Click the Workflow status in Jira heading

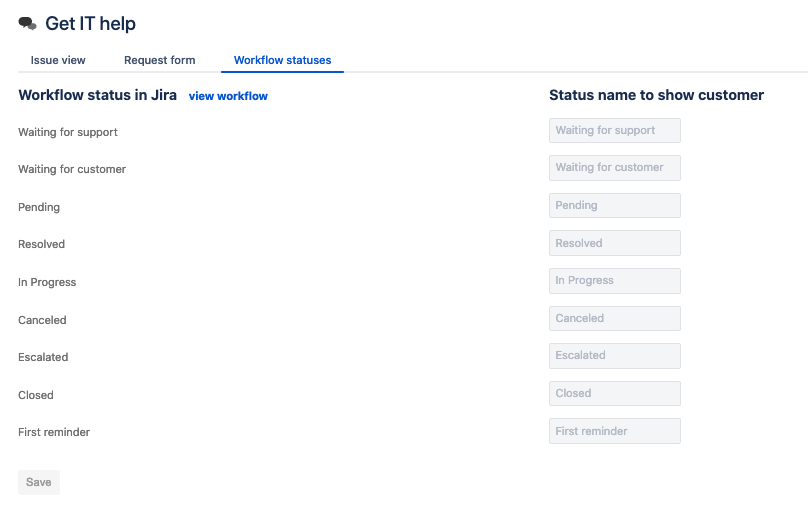click(x=97, y=95)
